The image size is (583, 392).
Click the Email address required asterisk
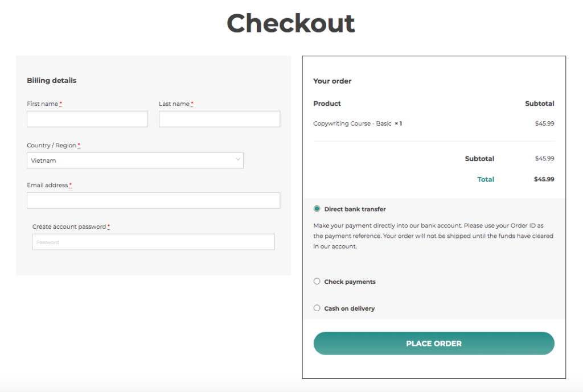(70, 185)
